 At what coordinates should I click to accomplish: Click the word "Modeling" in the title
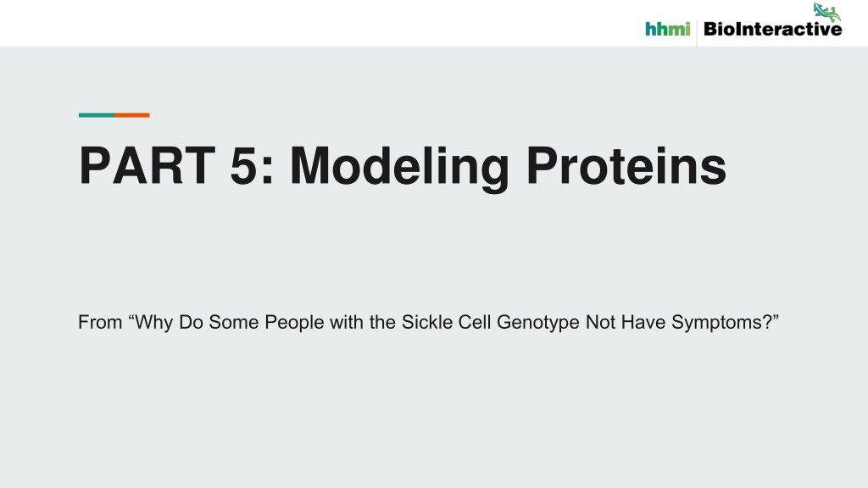[x=399, y=169]
